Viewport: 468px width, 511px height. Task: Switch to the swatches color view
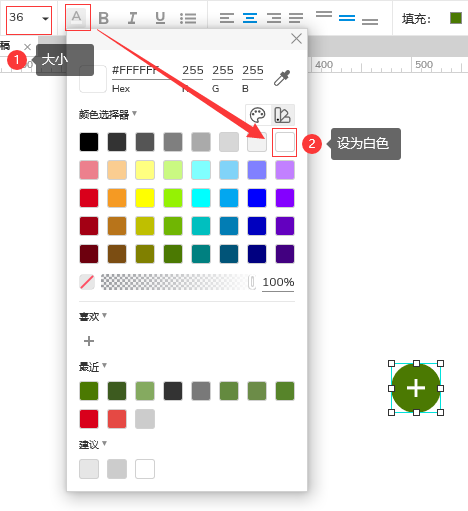[282, 115]
